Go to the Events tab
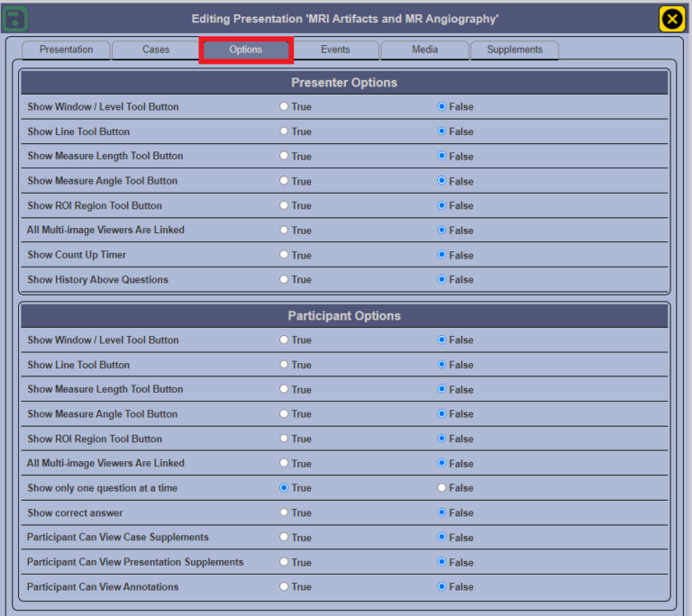Viewport: 692px width, 616px height. coord(335,50)
